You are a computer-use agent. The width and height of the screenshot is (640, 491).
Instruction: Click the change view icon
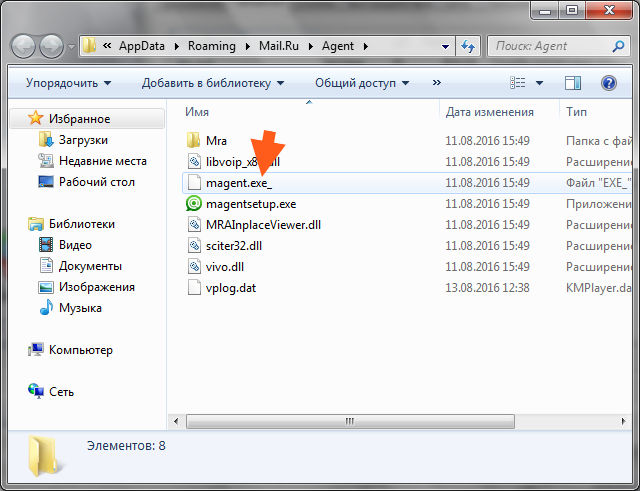518,83
